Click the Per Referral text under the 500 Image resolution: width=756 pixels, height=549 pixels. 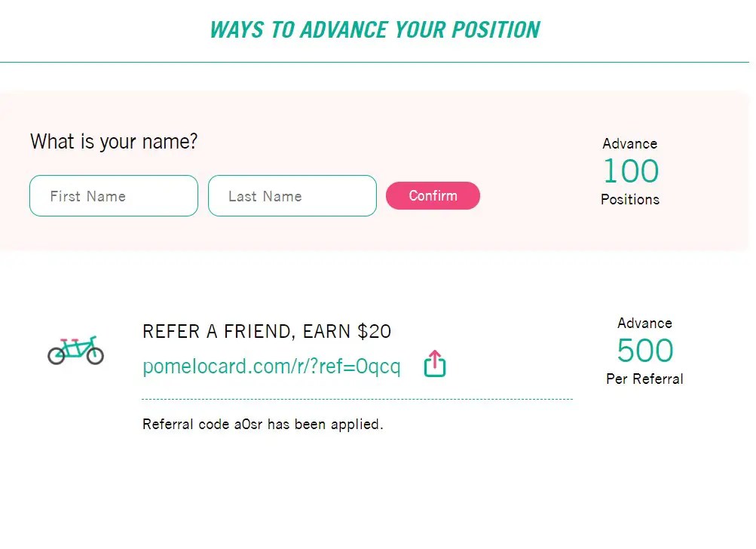(x=644, y=379)
